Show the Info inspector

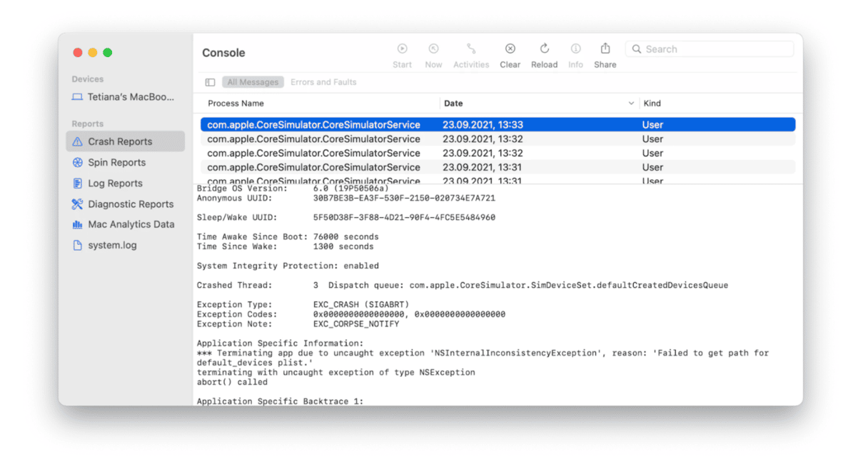coord(575,49)
